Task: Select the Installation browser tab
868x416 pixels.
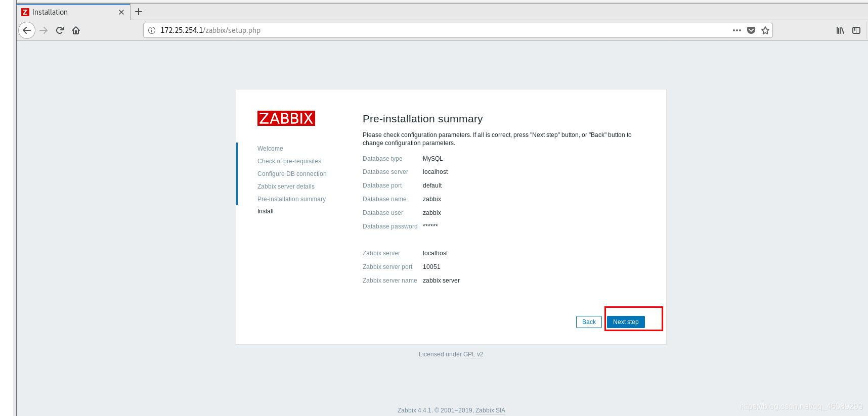Action: click(73, 12)
